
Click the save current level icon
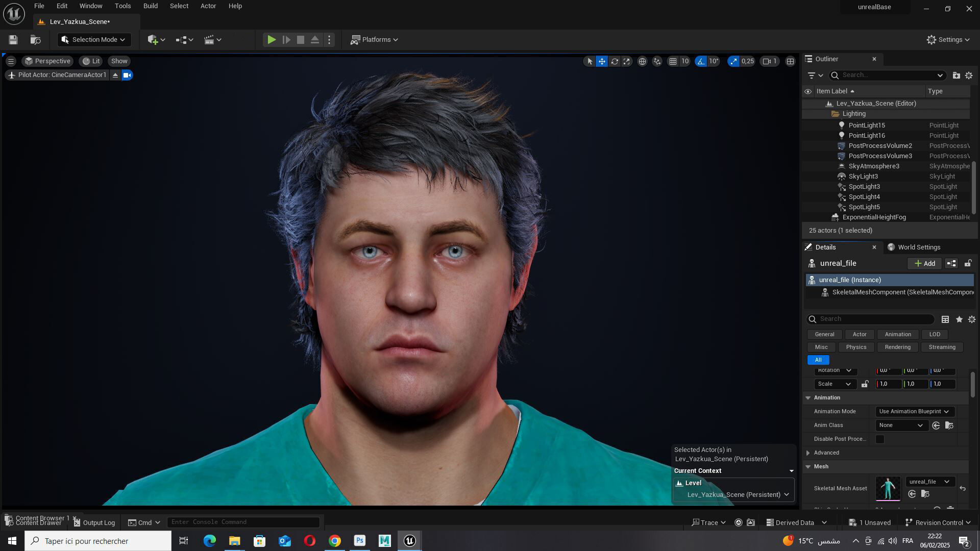(13, 40)
